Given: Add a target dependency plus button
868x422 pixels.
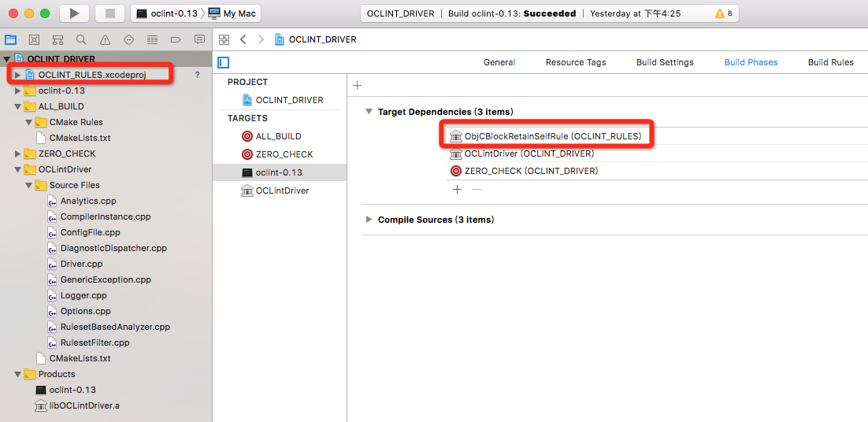Looking at the screenshot, I should pyautogui.click(x=458, y=190).
